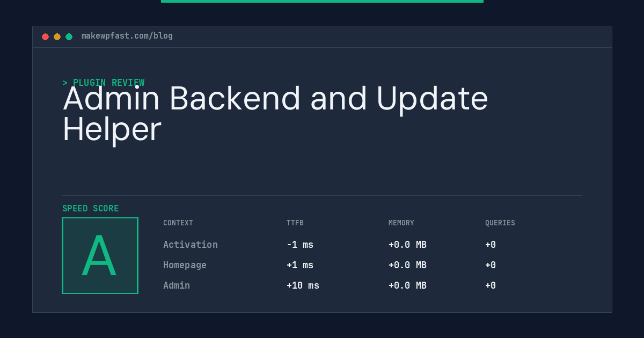Viewport: 644px width, 338px height.
Task: Click the -1 ms TTFB value
Action: pos(300,245)
